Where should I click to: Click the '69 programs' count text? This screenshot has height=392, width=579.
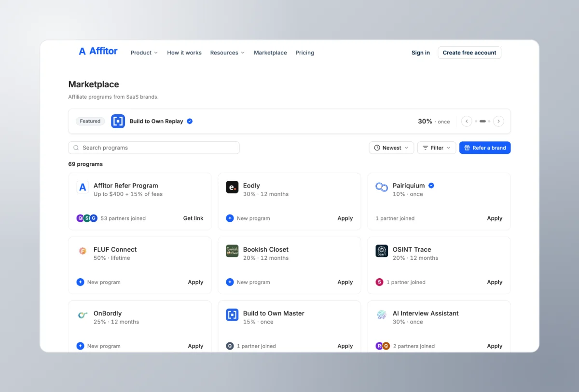[85, 164]
